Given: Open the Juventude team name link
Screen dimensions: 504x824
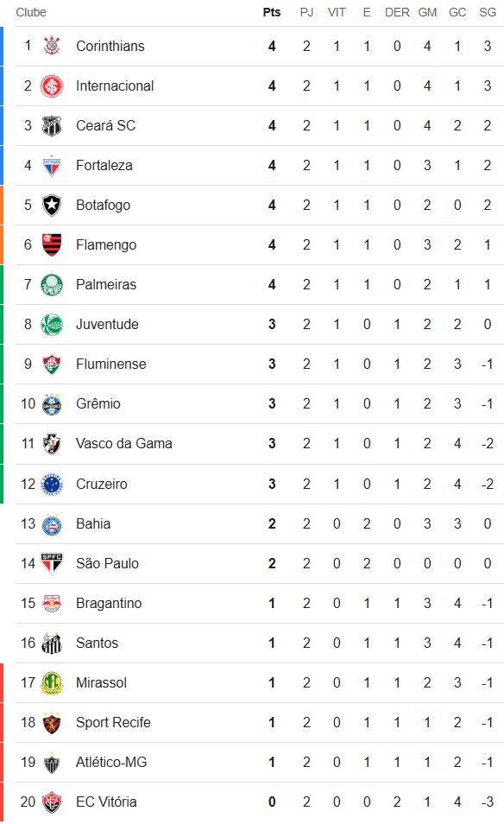Looking at the screenshot, I should point(107,324).
